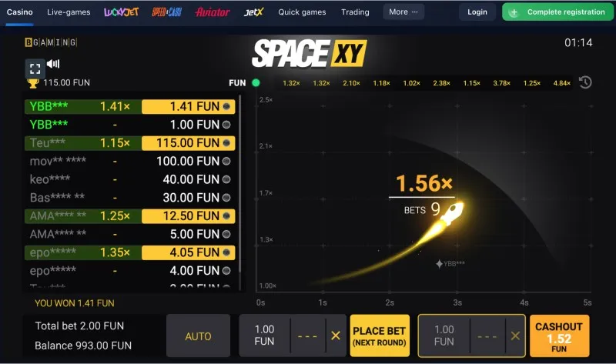
Task: Select the keo**** player name
Action: point(50,179)
